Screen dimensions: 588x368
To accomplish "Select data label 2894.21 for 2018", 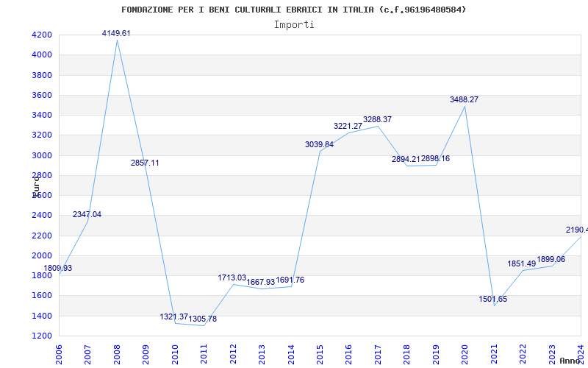I will tap(406, 159).
